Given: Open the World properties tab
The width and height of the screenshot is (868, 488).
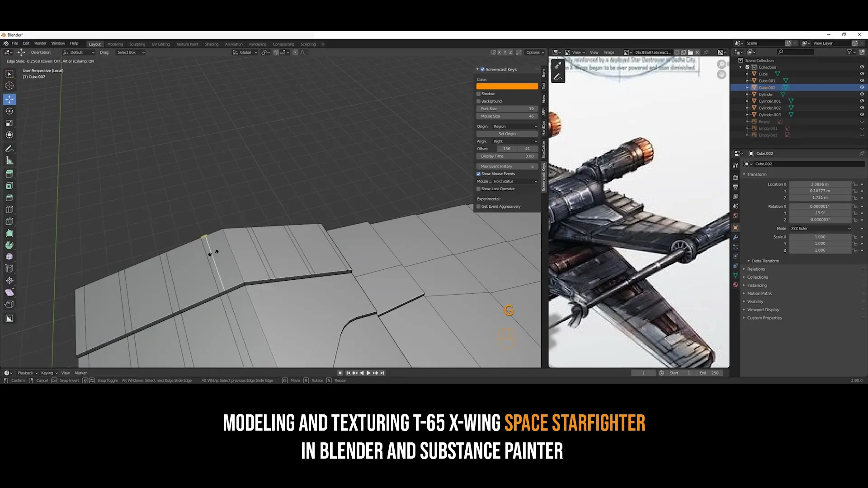Looking at the screenshot, I should pyautogui.click(x=736, y=216).
